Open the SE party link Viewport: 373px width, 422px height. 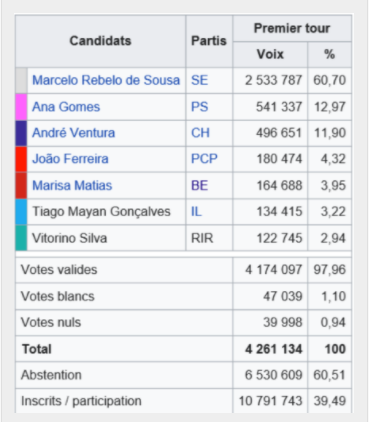199,80
